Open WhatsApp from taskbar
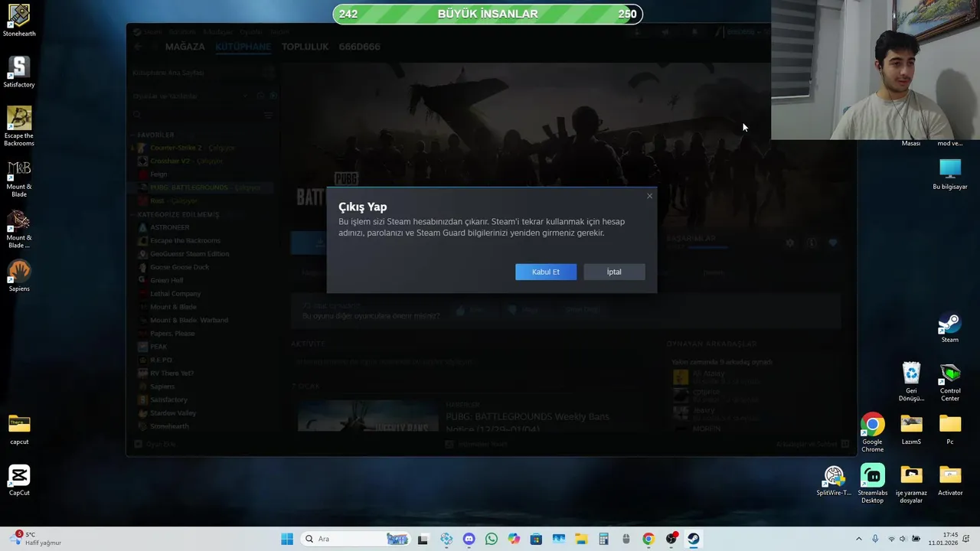The width and height of the screenshot is (980, 551). [491, 539]
